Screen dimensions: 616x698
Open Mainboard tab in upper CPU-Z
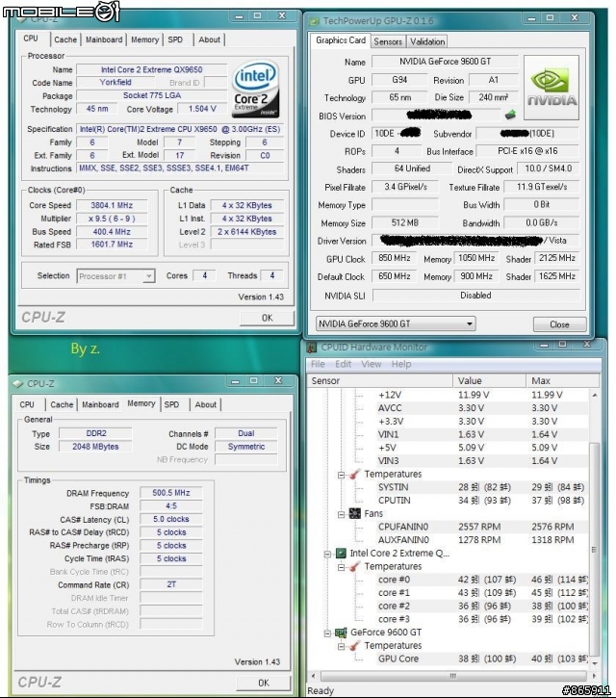104,39
